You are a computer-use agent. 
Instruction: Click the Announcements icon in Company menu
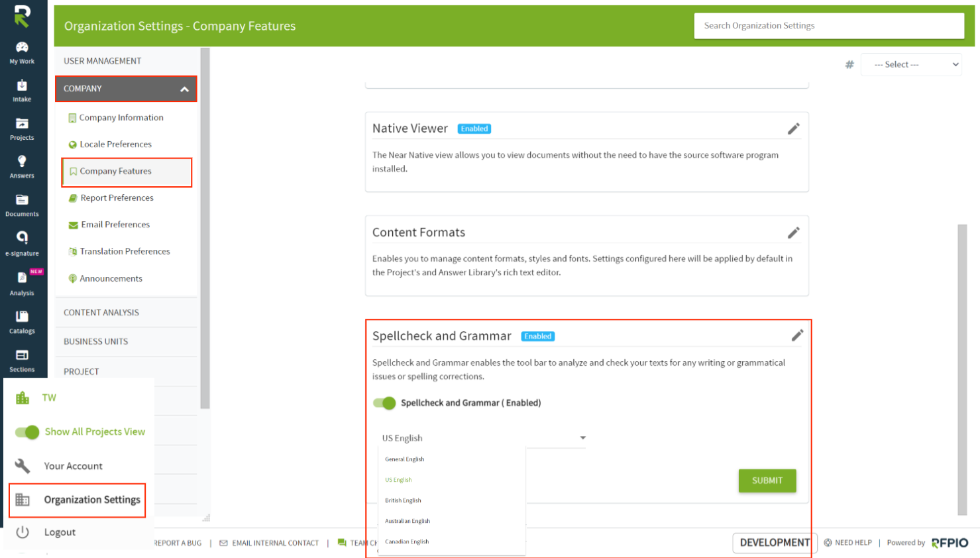[73, 279]
